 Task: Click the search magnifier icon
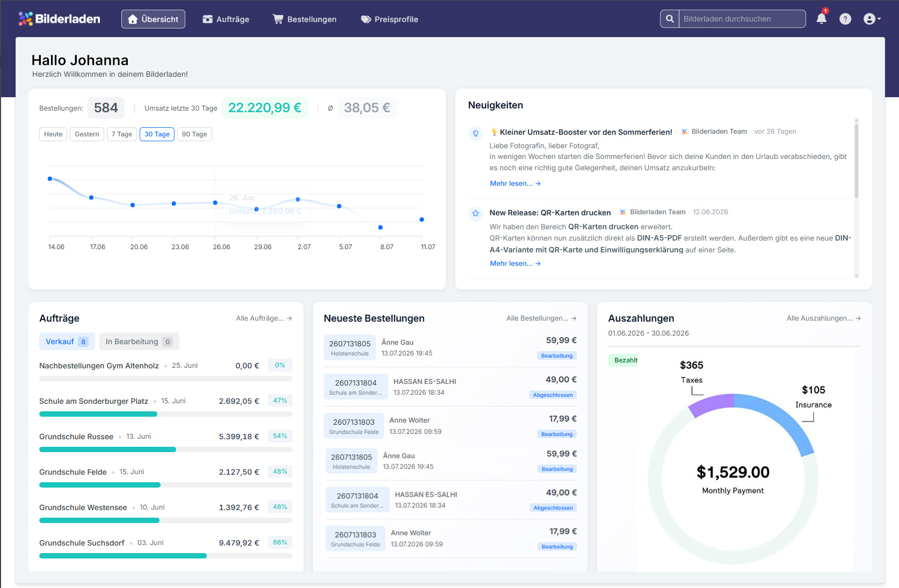pyautogui.click(x=670, y=19)
